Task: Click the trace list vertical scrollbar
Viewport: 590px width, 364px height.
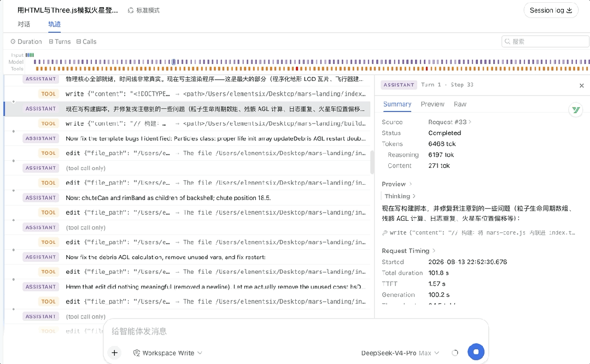Action: pos(372,162)
